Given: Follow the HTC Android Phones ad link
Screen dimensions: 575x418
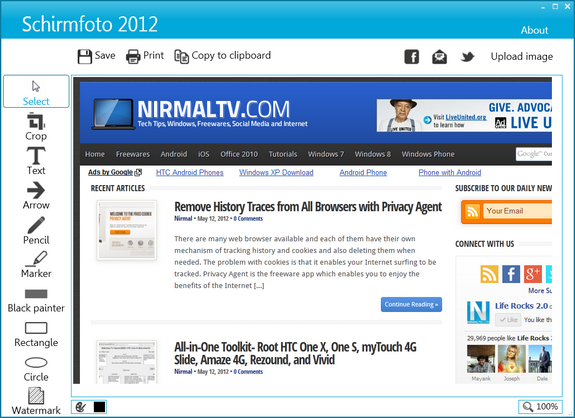Looking at the screenshot, I should (x=190, y=172).
